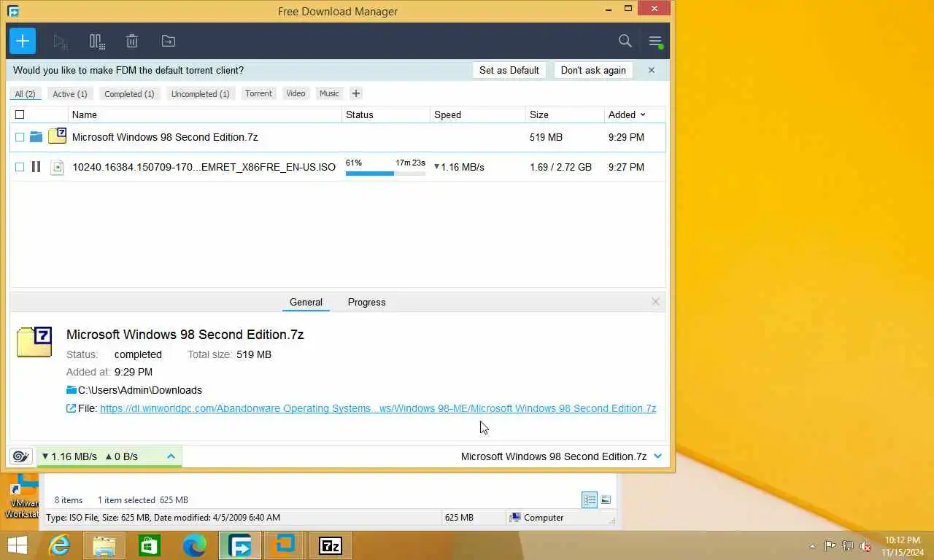Launch Internet Explorer from taskbar
This screenshot has width=934, height=560.
pyautogui.click(x=59, y=545)
